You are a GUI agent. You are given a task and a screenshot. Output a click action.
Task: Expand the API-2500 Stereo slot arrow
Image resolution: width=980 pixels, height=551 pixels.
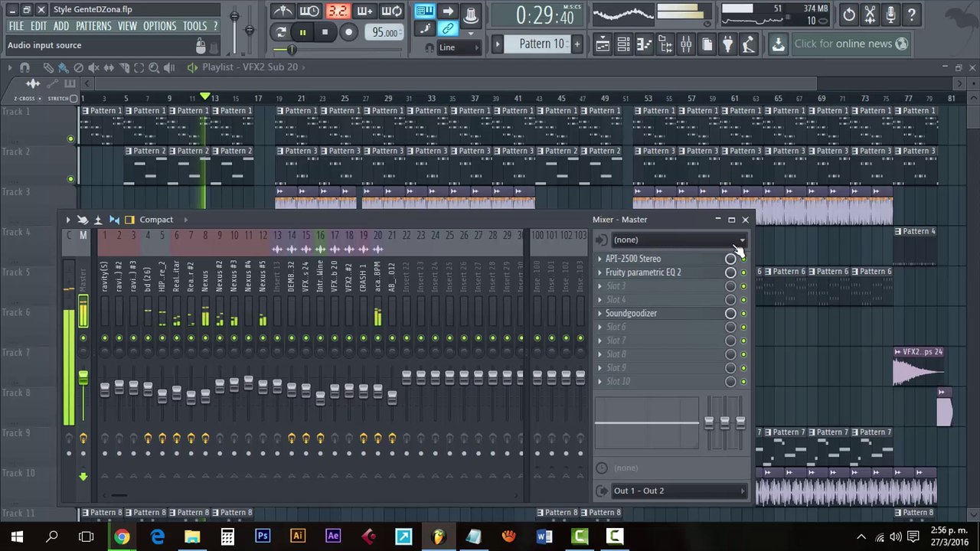pos(600,259)
